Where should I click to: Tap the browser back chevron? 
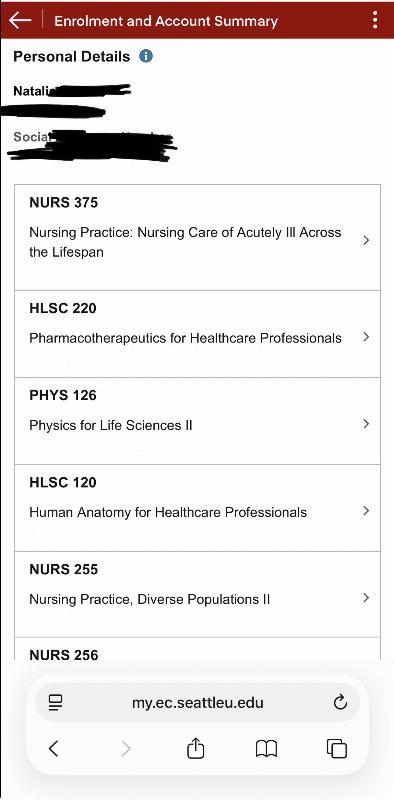pos(53,748)
